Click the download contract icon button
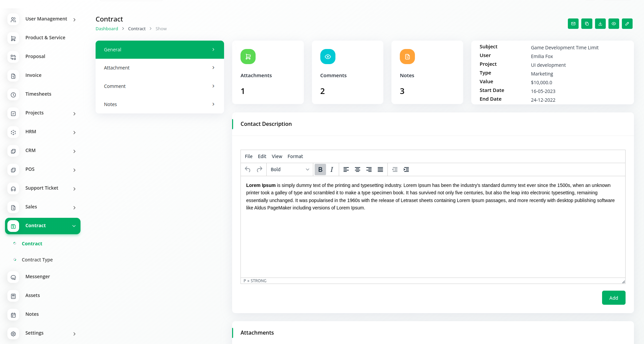 pos(600,24)
